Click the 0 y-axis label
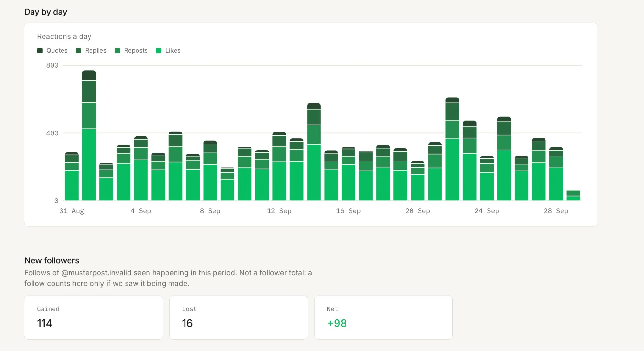Viewport: 644px width, 351px height. [56, 201]
